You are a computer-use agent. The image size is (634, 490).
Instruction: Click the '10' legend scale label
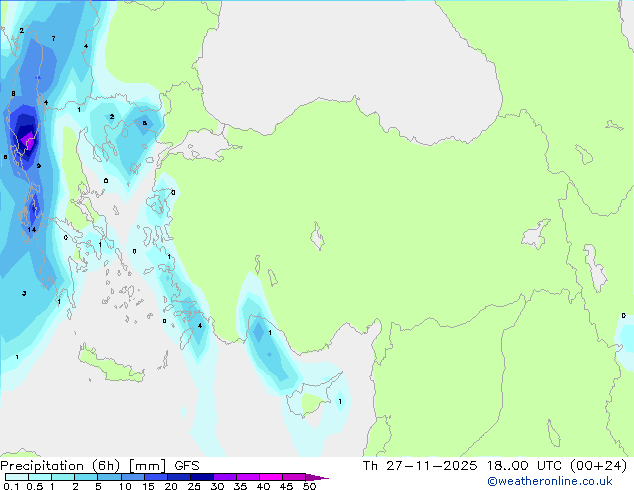[125, 486]
